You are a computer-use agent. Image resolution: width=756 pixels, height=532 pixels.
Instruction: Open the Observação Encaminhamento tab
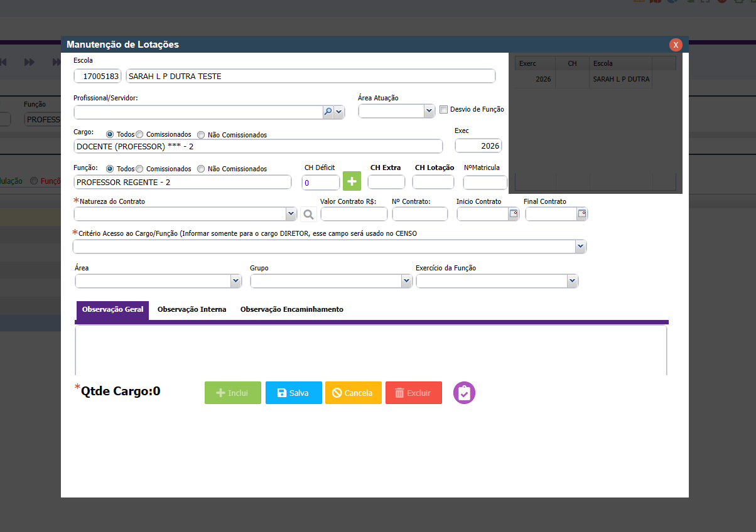(x=291, y=309)
